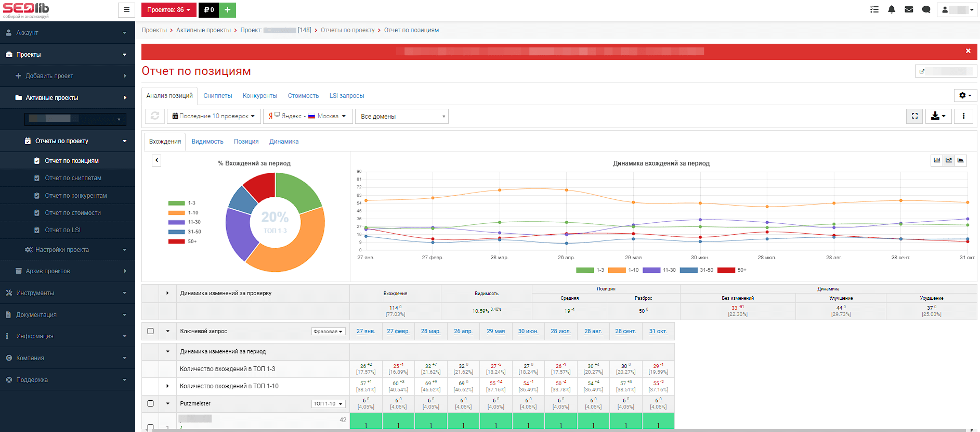
Task: Click the task list icon in header
Action: coord(874,10)
